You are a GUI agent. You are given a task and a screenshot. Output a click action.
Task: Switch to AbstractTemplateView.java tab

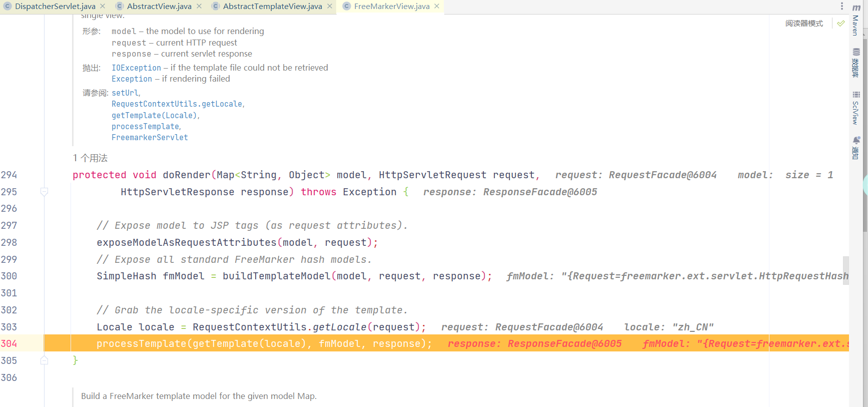272,7
